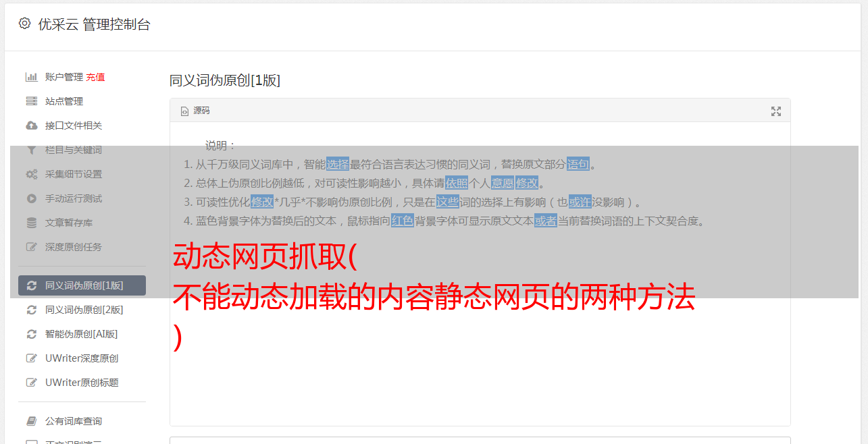Screen dimensions: 868x444
Task: Open the red 充值 recharge link
Action: click(95, 77)
